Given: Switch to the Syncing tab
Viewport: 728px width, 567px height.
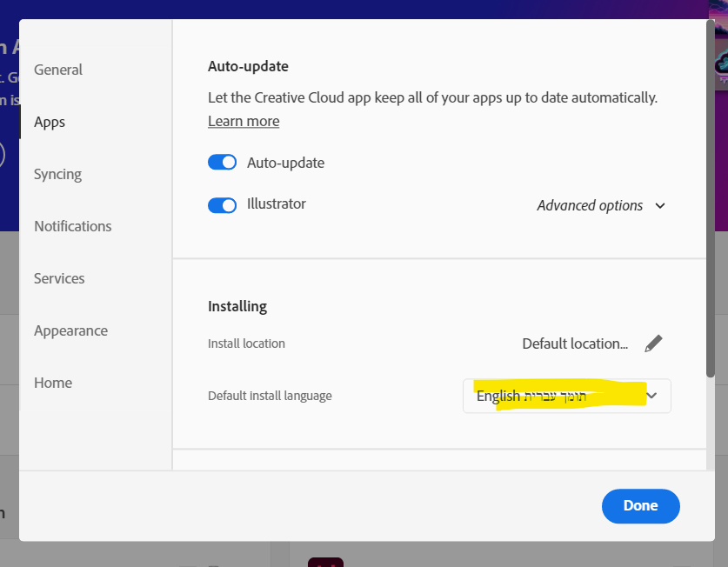Looking at the screenshot, I should tap(57, 174).
